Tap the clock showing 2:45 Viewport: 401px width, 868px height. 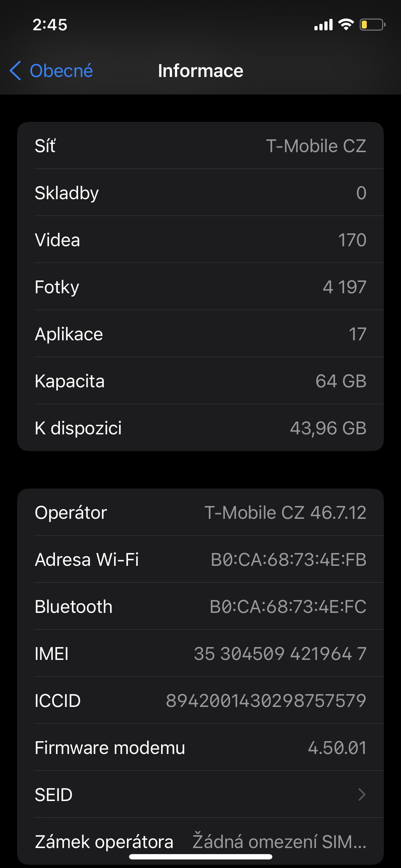pos(50,25)
